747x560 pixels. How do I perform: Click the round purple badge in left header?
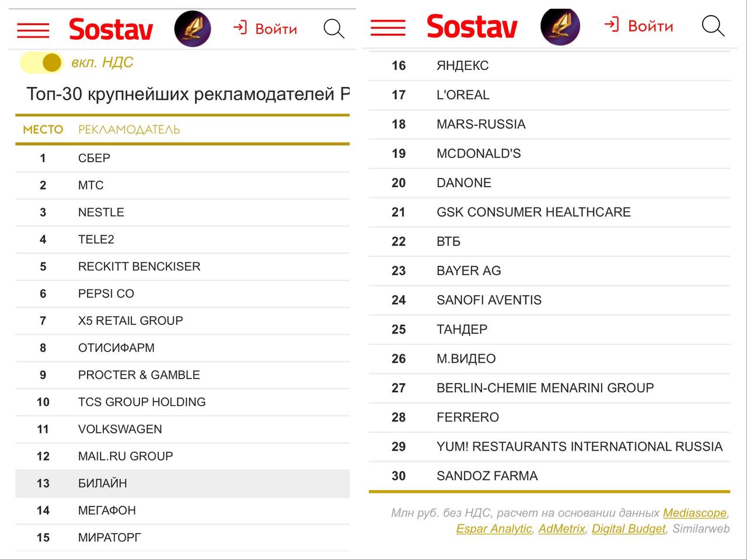coord(193,29)
